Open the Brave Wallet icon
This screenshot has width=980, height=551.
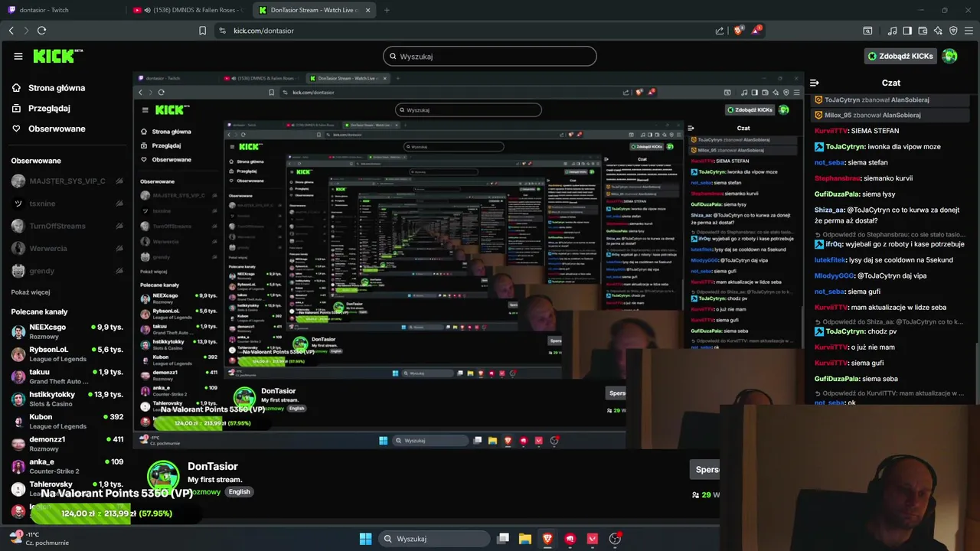click(x=923, y=31)
